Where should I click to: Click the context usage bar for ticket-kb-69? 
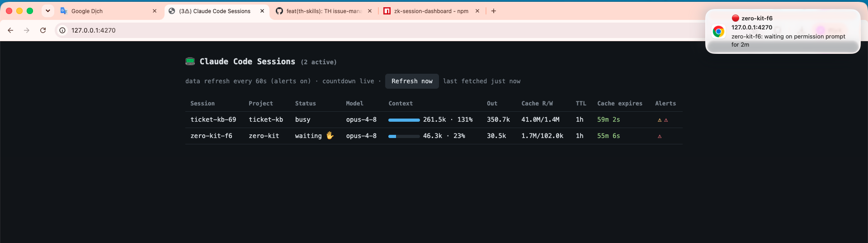404,120
